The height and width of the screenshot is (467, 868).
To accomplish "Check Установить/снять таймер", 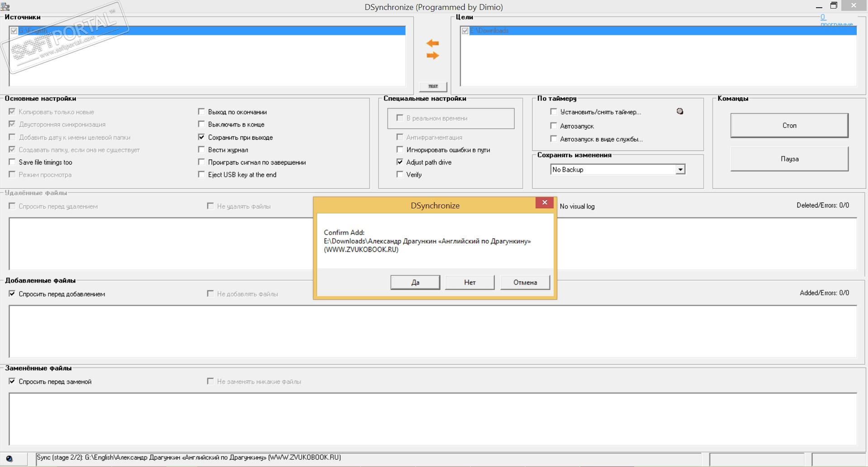I will 554,112.
